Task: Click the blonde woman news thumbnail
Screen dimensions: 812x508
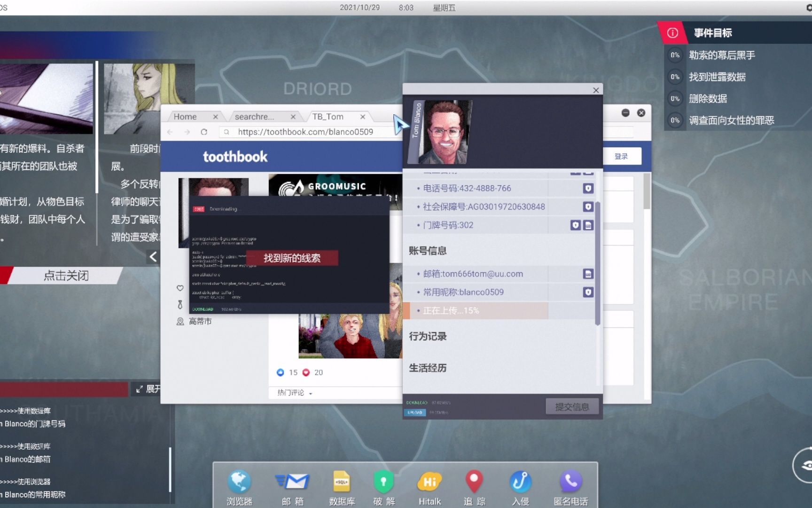Action: (x=149, y=99)
